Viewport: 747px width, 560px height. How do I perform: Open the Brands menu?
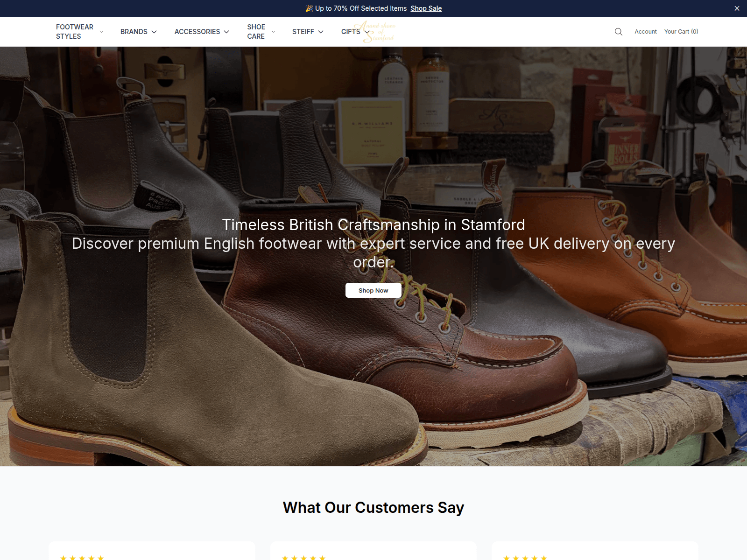[x=134, y=32]
